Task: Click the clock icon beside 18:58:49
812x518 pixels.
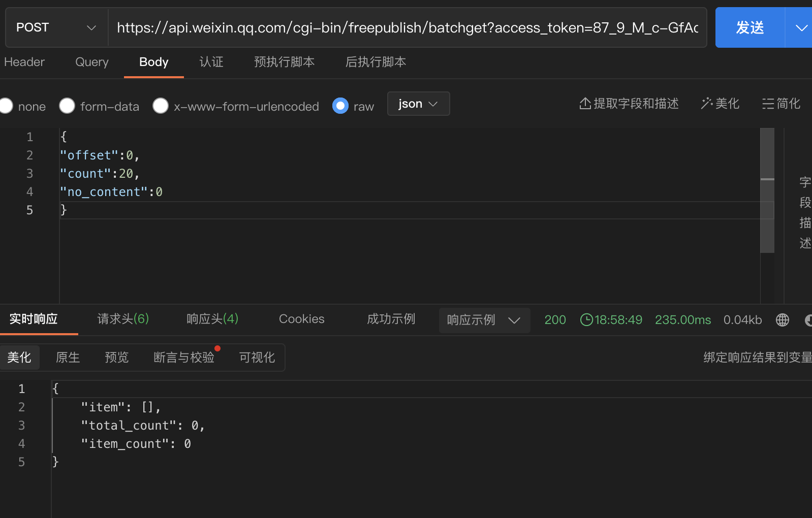Action: [x=586, y=320]
